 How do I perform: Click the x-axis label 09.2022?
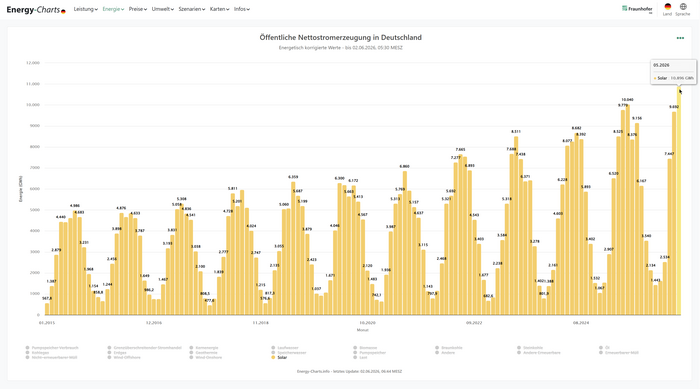click(x=474, y=322)
